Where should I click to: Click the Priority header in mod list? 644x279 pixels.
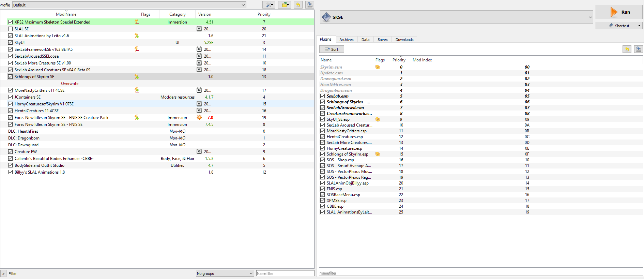264,14
